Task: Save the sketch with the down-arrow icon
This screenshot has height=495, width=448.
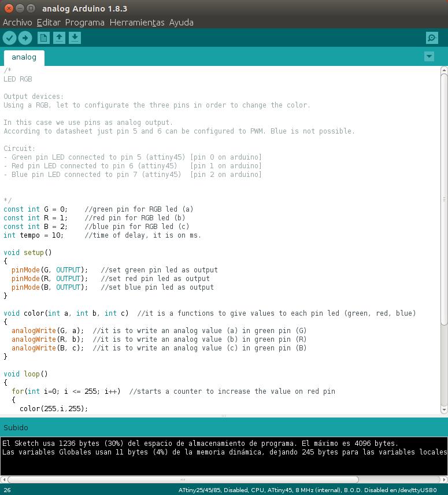Action: pos(75,38)
